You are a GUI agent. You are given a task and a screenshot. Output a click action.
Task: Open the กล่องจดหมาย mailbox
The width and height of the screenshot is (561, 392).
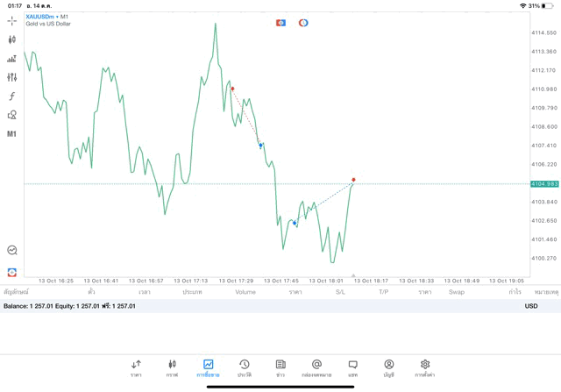[316, 367]
